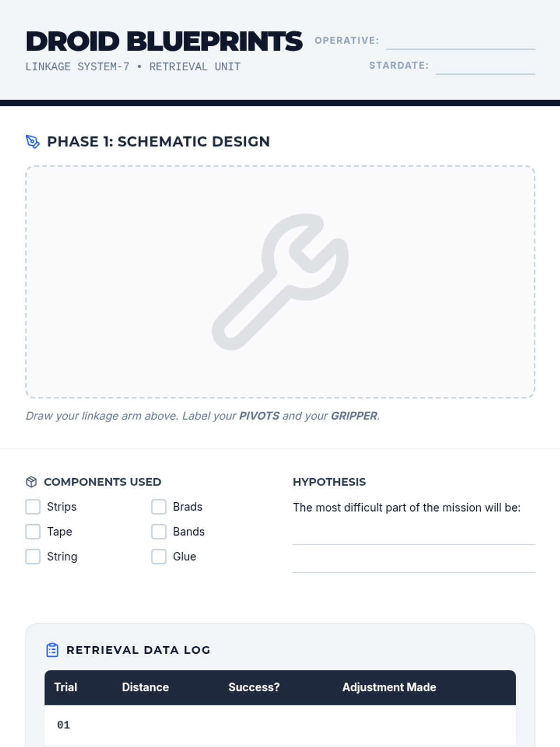Click the Adjustment Made column header
Viewport: 560px width, 747px height.
[389, 687]
